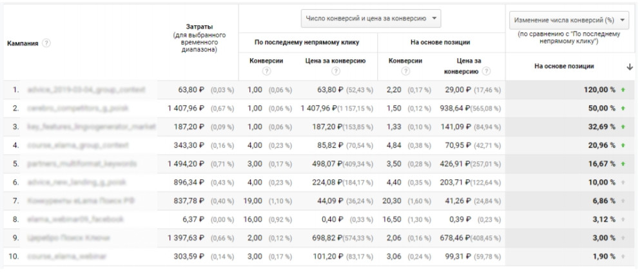Click the 1 407,96 ₽ cost cell in row 2

click(x=186, y=108)
